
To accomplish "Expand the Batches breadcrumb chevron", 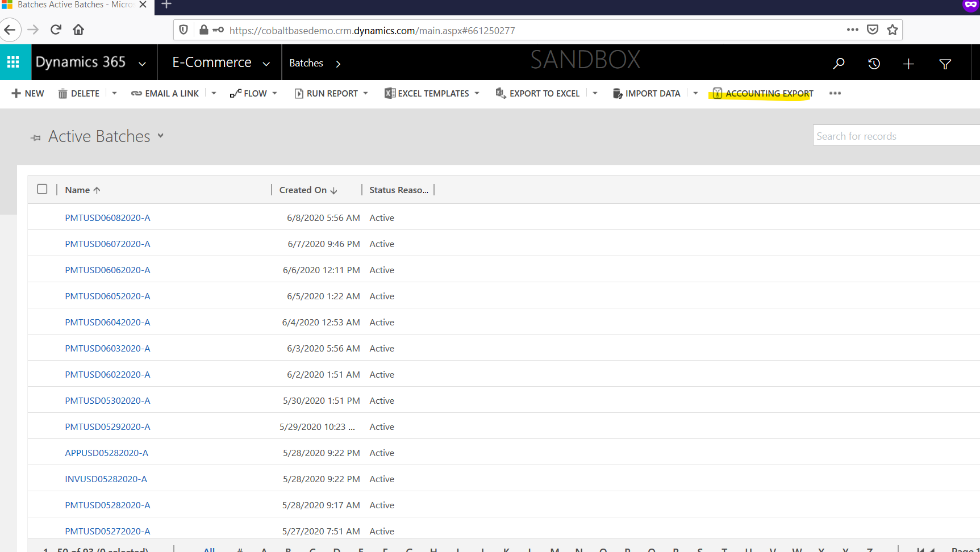I will pyautogui.click(x=338, y=64).
